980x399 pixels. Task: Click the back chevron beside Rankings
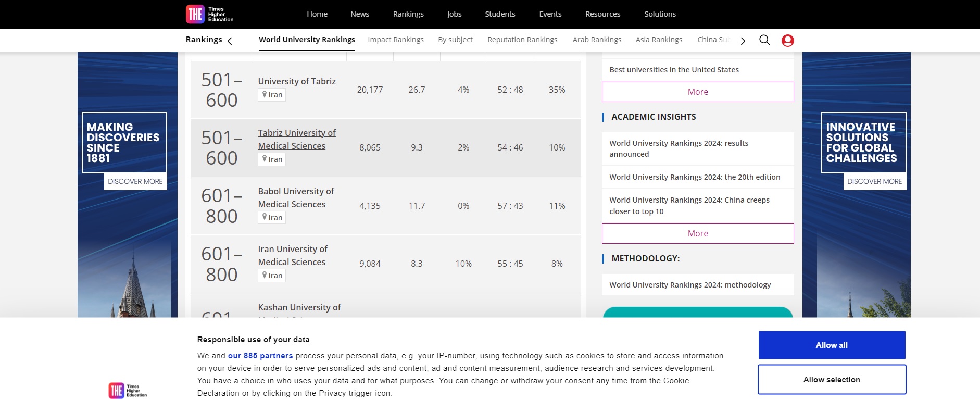click(230, 41)
